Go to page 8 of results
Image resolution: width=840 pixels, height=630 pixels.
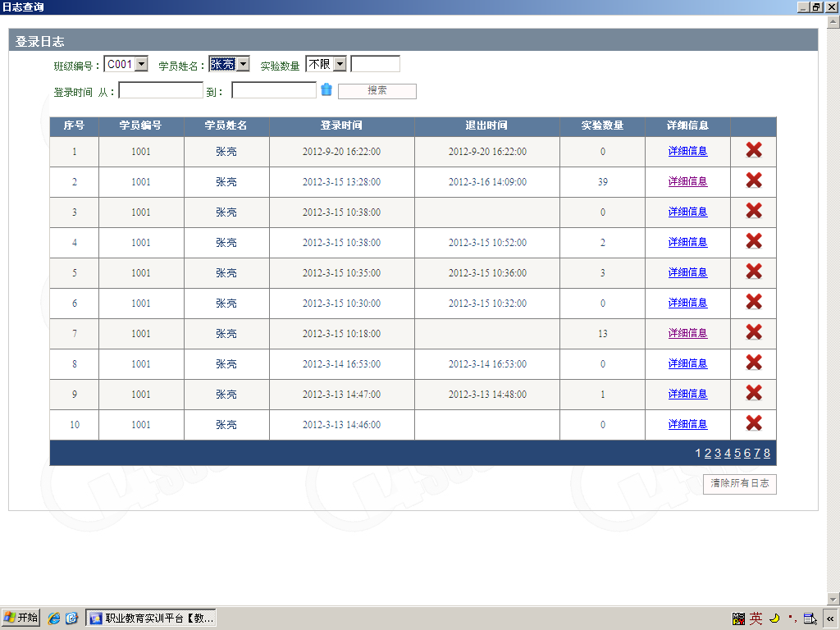click(x=767, y=453)
